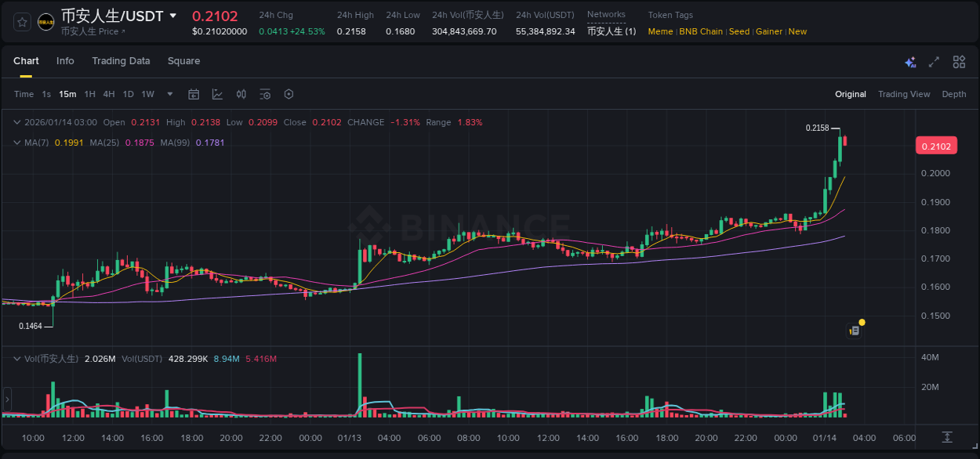Image resolution: width=980 pixels, height=459 pixels.
Task: Collapse the Vol volume panel
Action: [17, 357]
